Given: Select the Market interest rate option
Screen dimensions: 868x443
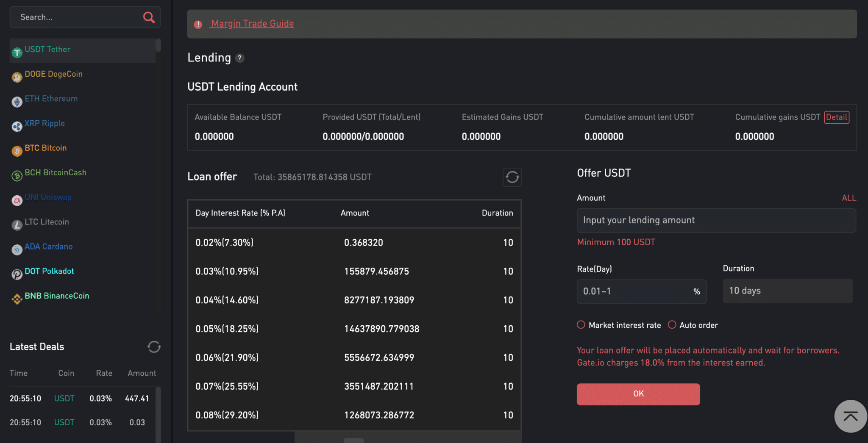Looking at the screenshot, I should [x=581, y=325].
